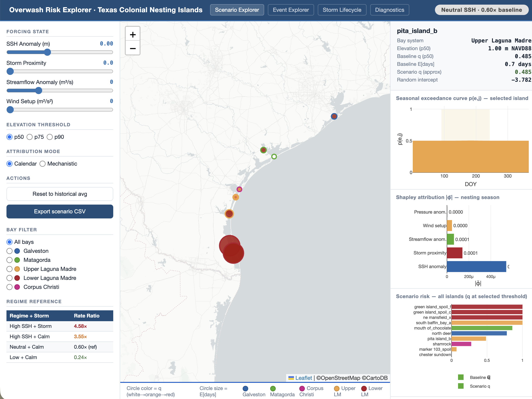Filter map to Galveston bay
Viewport: 532px width, 399px height.
pyautogui.click(x=9, y=251)
